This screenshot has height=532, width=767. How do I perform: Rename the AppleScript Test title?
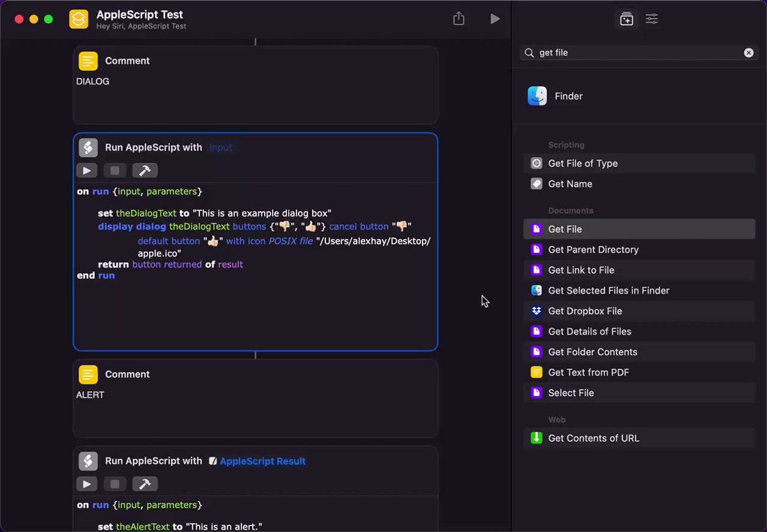[x=139, y=15]
